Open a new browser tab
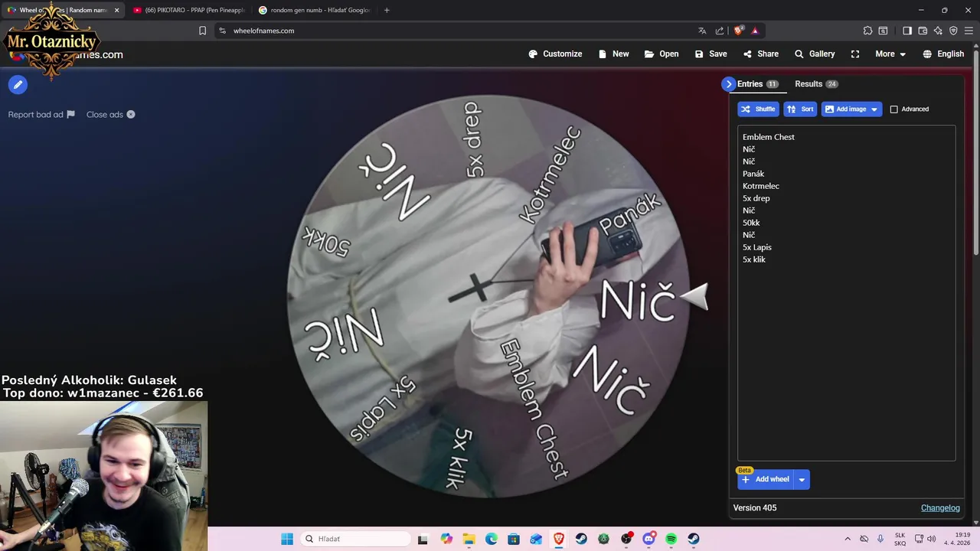The width and height of the screenshot is (980, 551). click(x=387, y=10)
